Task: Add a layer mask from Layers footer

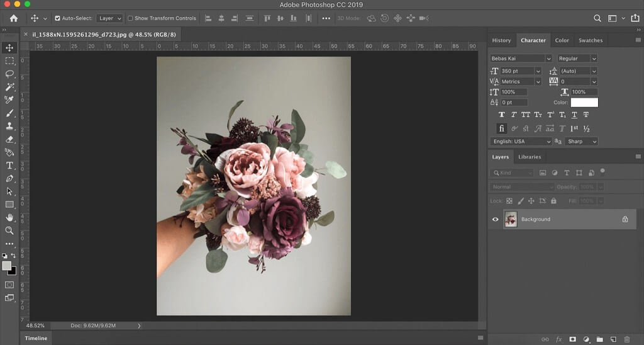Action: (x=572, y=339)
